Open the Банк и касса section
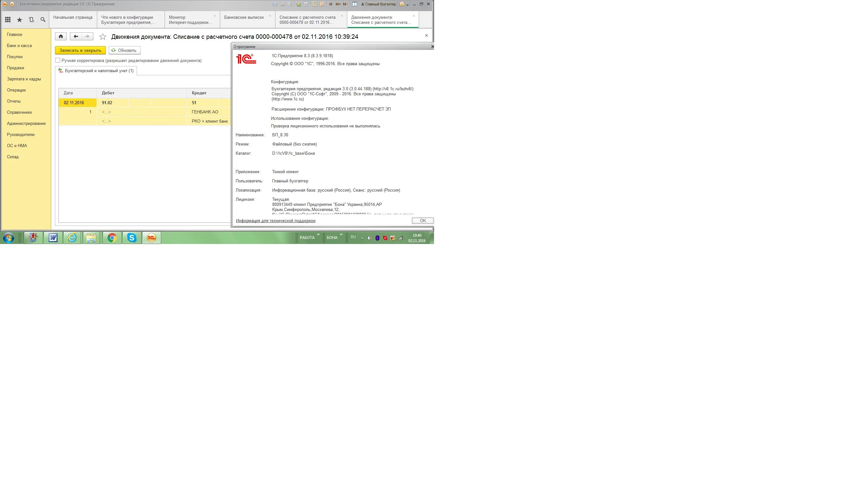This screenshot has height=488, width=868. (19, 45)
